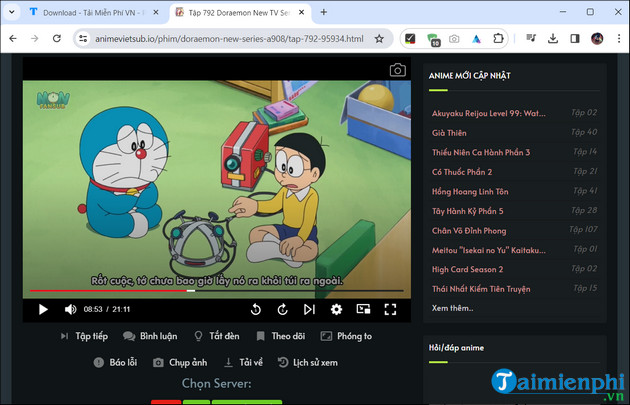This screenshot has width=630, height=405.
Task: Open the Extensions puzzle icon
Action: pyautogui.click(x=498, y=39)
